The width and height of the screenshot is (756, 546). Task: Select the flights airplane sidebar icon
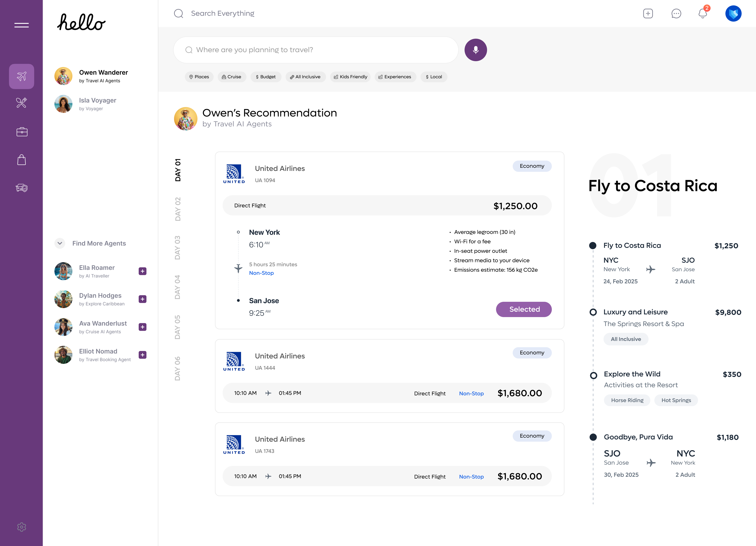(21, 76)
